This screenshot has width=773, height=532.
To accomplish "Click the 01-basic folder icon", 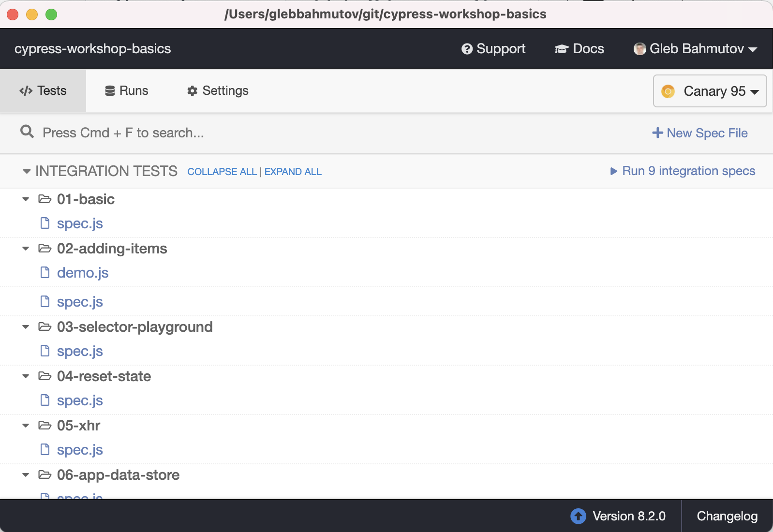I will click(x=45, y=199).
